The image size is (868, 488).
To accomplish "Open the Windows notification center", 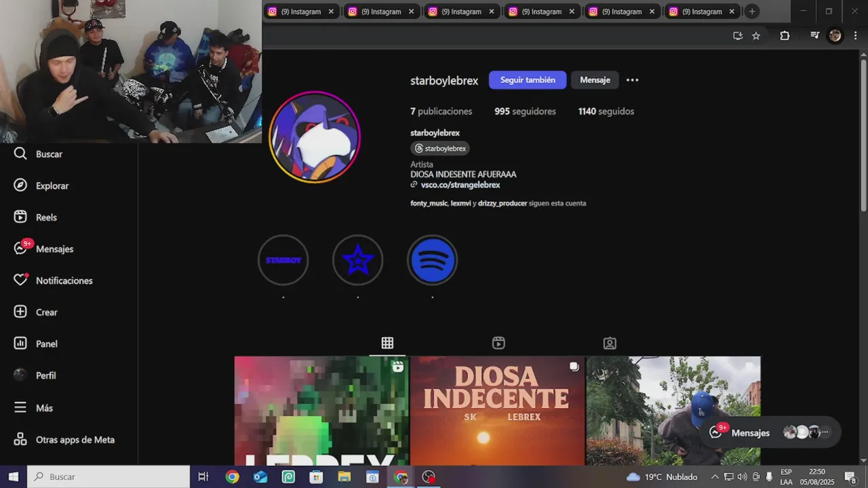I will coord(850,476).
